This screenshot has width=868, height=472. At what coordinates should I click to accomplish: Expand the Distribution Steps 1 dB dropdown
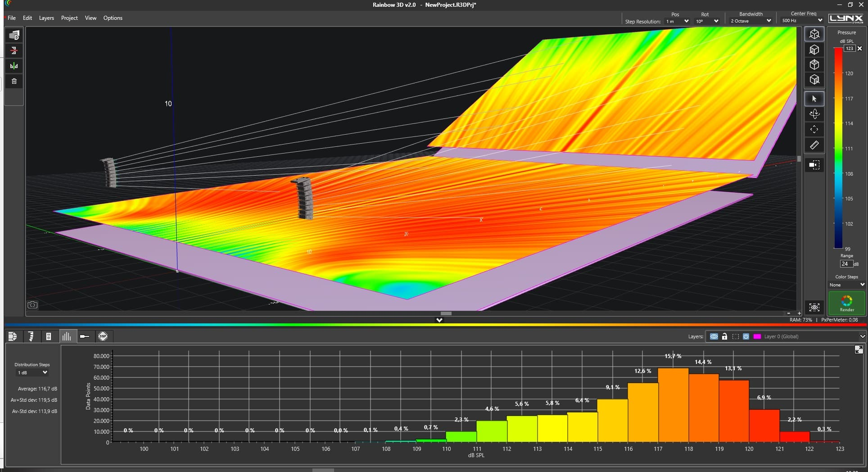pos(32,372)
